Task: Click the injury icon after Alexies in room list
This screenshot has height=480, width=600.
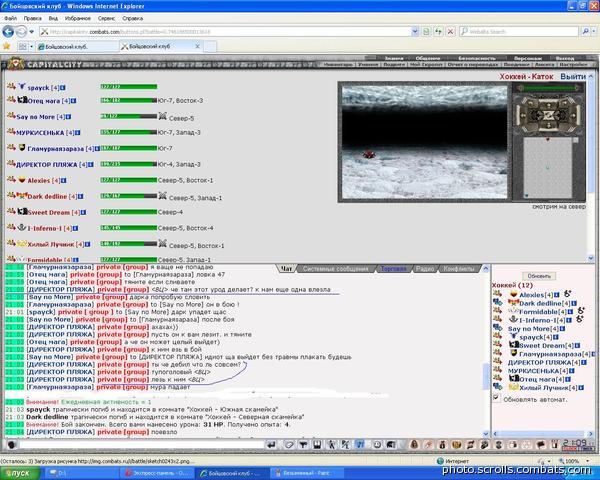Action: click(x=567, y=294)
